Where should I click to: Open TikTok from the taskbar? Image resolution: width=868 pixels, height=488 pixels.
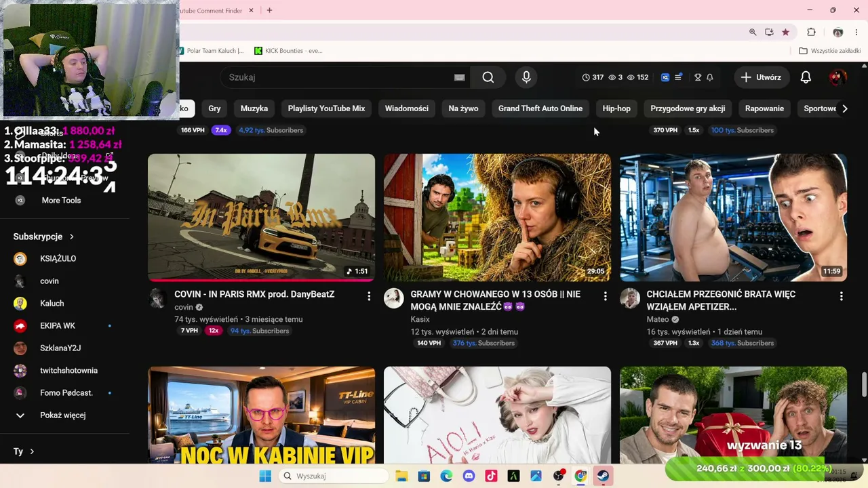pyautogui.click(x=491, y=476)
